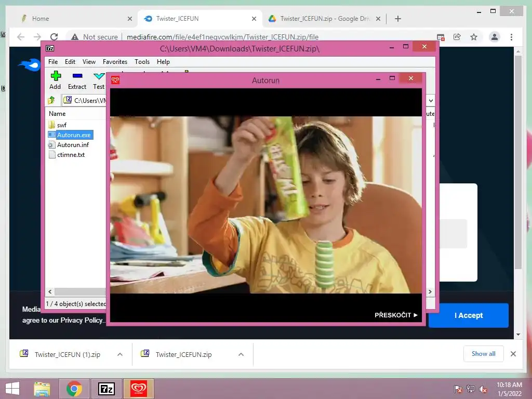
Task: Open the 7-Zip Tools menu
Action: coord(142,62)
